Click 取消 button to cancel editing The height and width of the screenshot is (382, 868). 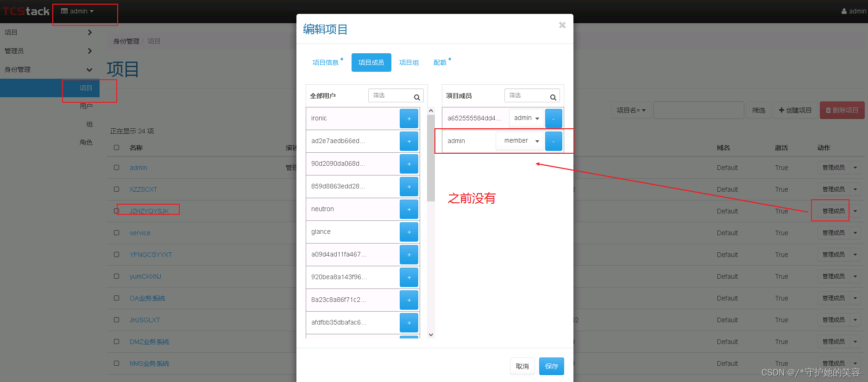click(522, 366)
